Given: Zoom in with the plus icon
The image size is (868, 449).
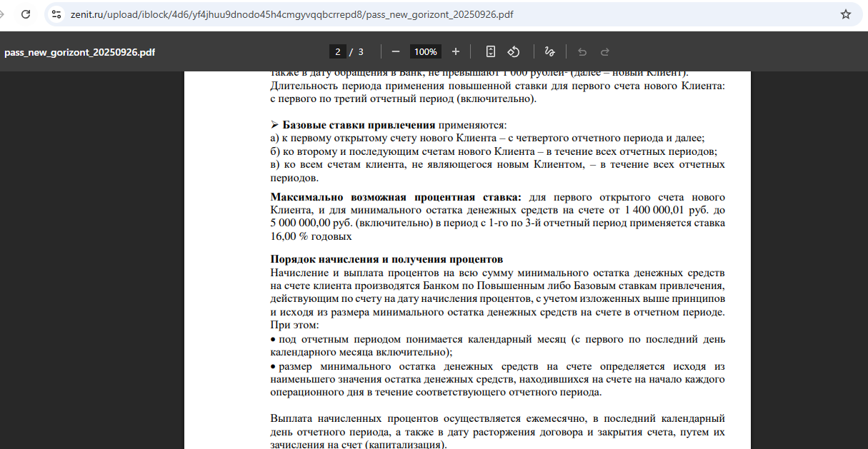Looking at the screenshot, I should 456,51.
